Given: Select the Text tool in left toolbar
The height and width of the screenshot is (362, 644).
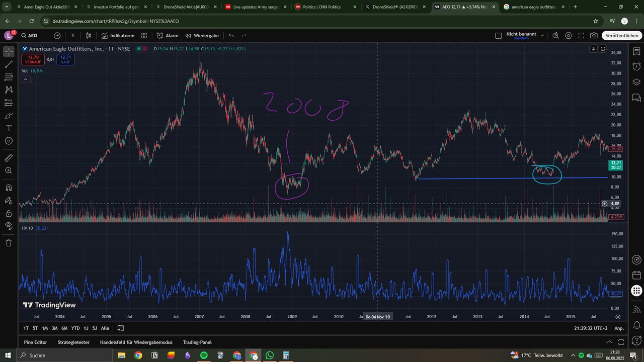Looking at the screenshot, I should [x=9, y=128].
